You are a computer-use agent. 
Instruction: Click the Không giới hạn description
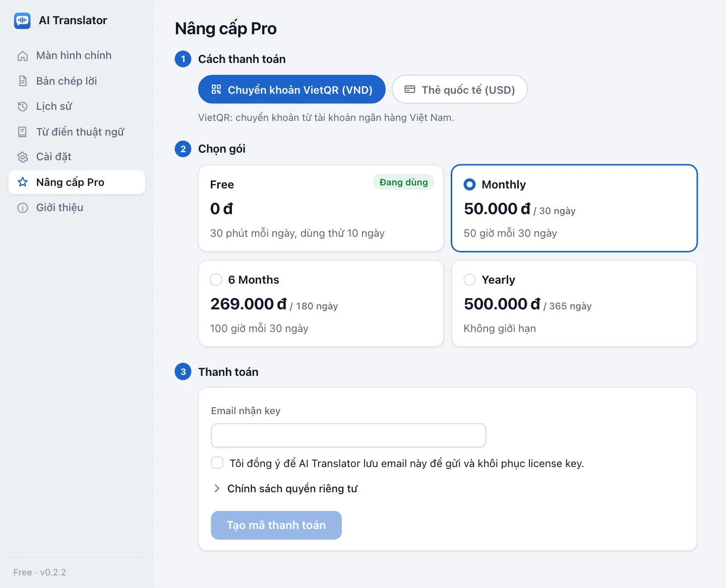point(500,329)
